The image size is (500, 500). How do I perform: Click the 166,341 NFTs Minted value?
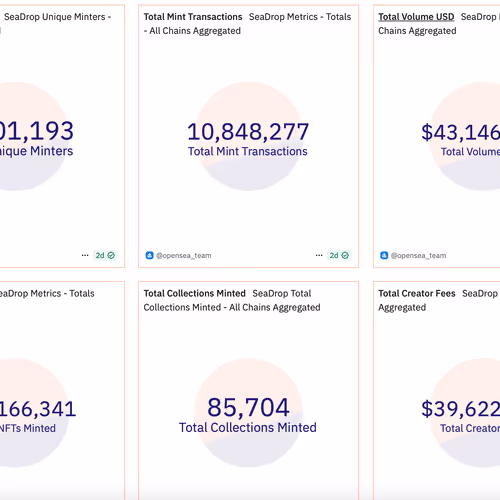(37, 409)
